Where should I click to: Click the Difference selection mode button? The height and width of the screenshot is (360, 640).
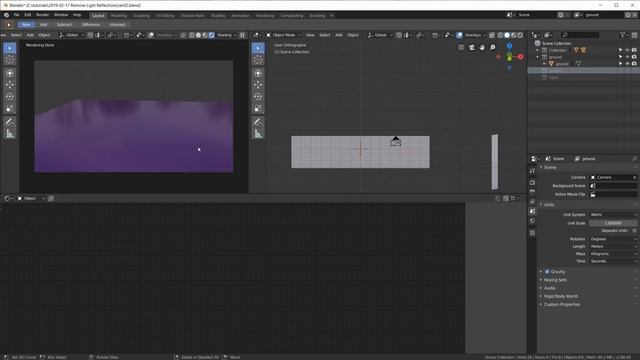pyautogui.click(x=91, y=25)
